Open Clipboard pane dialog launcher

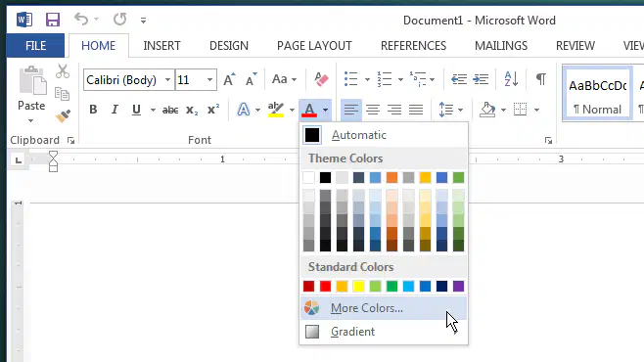pos(71,141)
